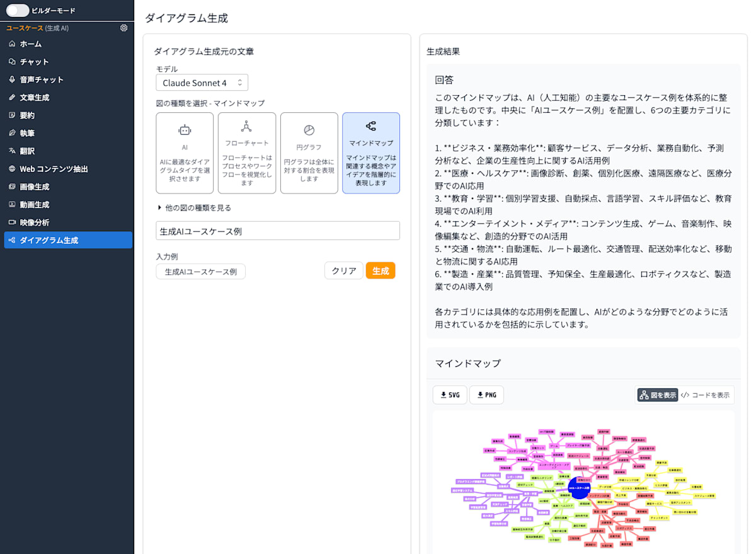Screen dimensions: 756x554
Task: Click the ホーム house icon
Action: [12, 44]
